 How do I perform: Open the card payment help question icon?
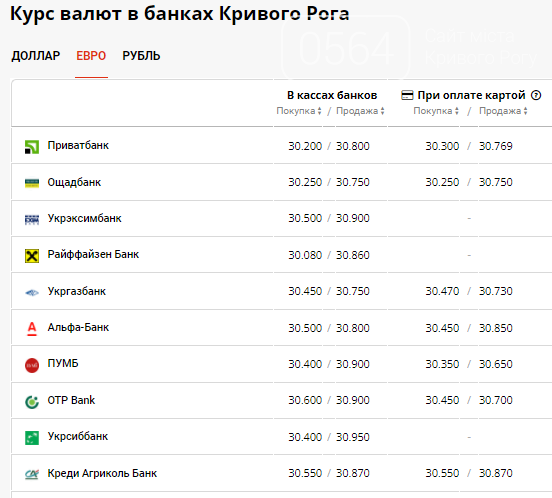(536, 95)
